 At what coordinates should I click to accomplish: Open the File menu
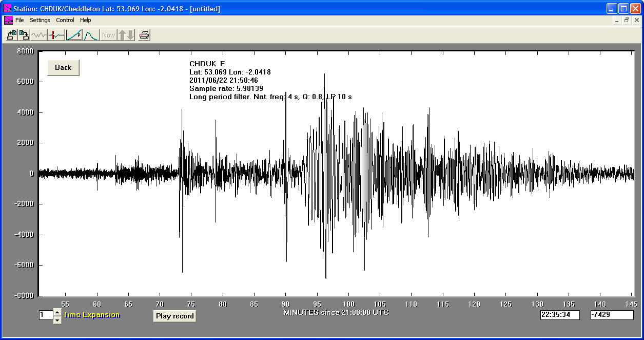point(19,20)
